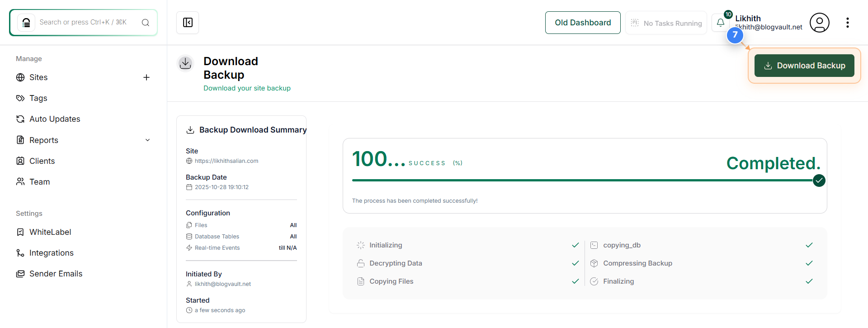Open notifications bell icon
This screenshot has width=868, height=328.
click(x=721, y=23)
